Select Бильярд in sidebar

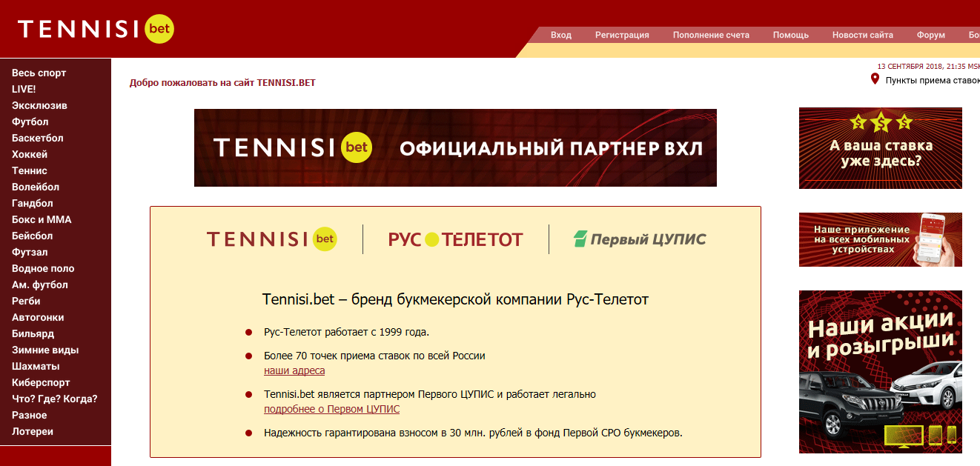[33, 333]
